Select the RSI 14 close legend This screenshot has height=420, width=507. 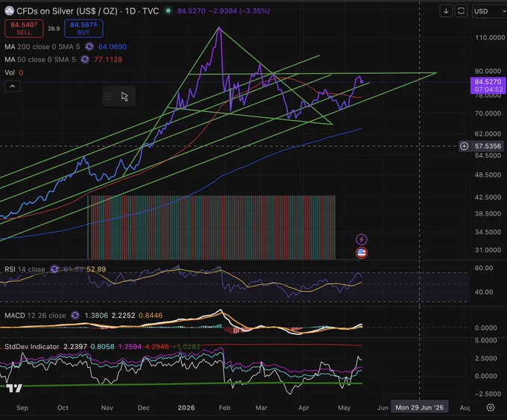point(25,269)
